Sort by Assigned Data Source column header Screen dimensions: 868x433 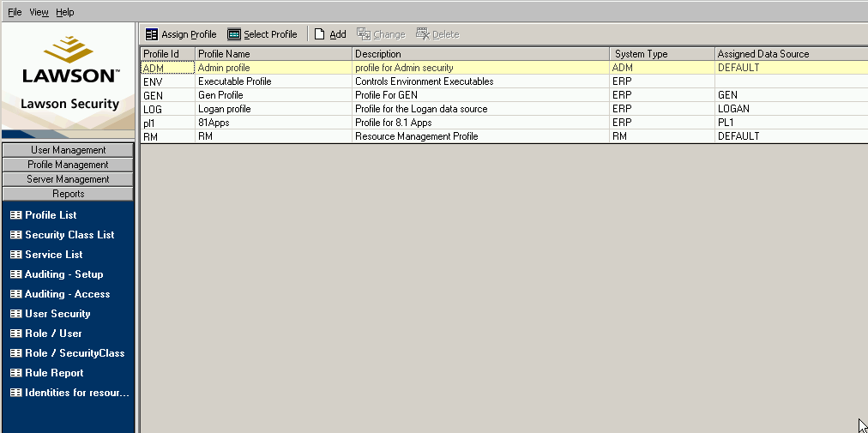(x=789, y=54)
